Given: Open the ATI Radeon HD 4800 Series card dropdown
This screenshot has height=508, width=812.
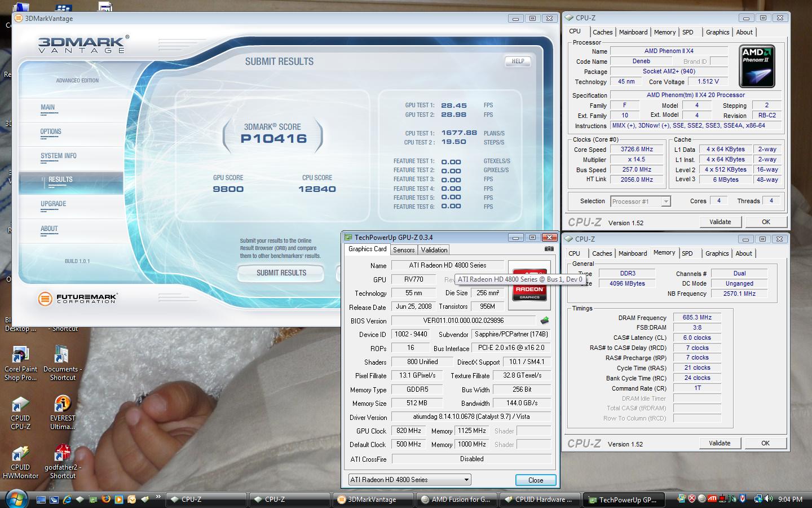Looking at the screenshot, I should click(409, 480).
